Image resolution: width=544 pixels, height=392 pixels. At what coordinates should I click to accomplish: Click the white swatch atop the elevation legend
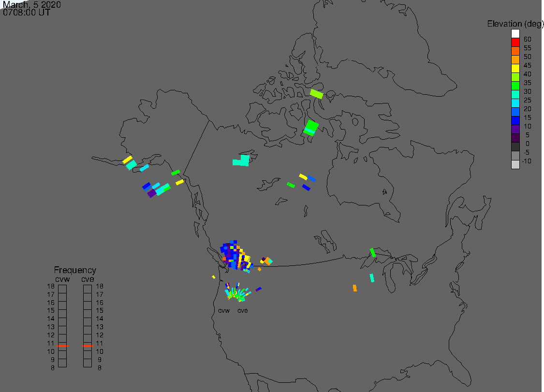515,34
